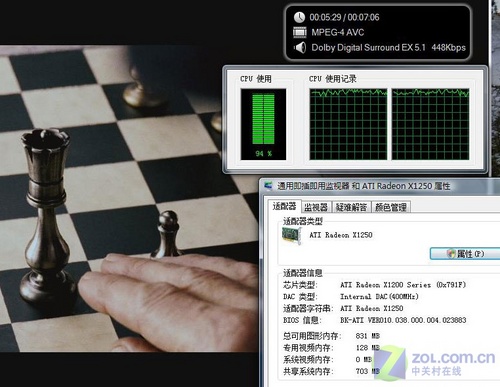Click the 系统视频内存 label
500x387 pixels.
[308, 359]
